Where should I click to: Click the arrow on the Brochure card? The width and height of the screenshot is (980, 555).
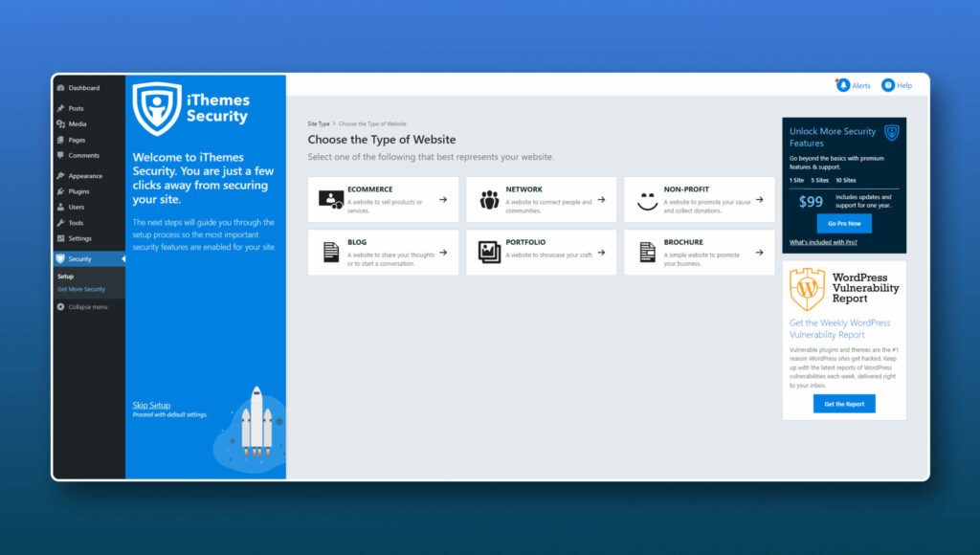(x=759, y=253)
